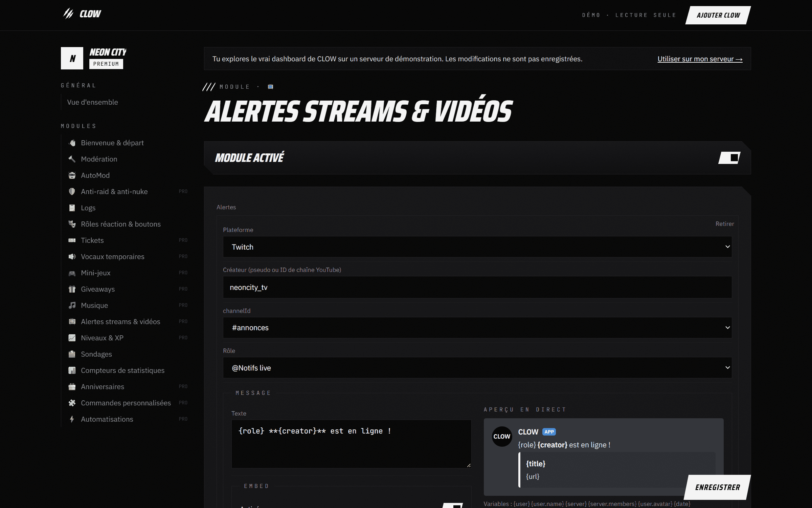
Task: Go to the Modération module
Action: pos(128,159)
